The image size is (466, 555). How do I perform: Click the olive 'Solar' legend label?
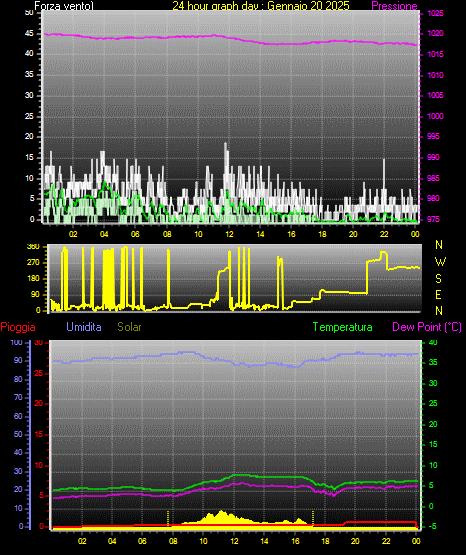[129, 327]
